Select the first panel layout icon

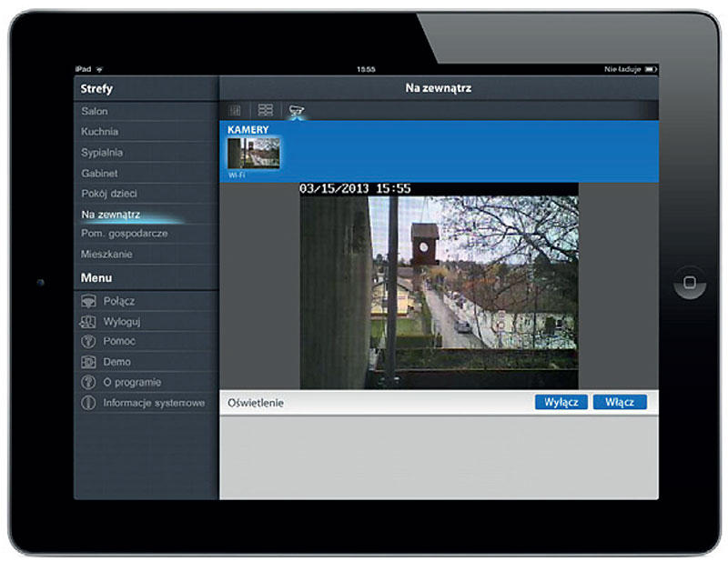point(235,110)
